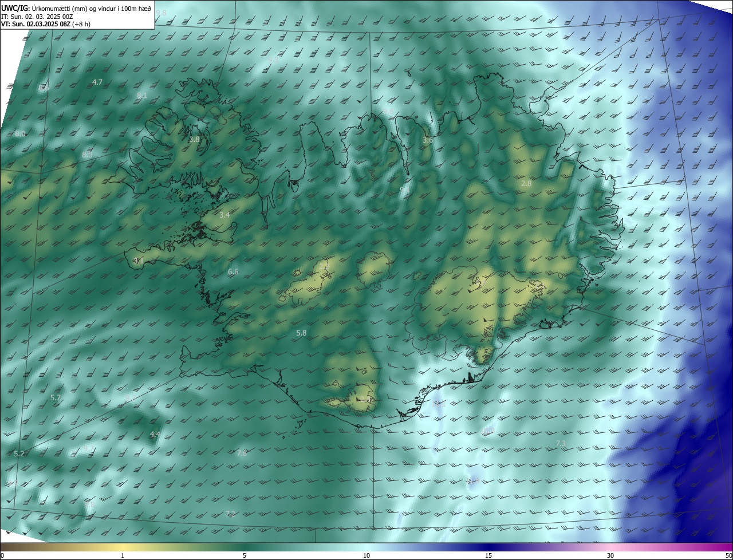Click the 10 tick on the color scale

[x=366, y=555]
